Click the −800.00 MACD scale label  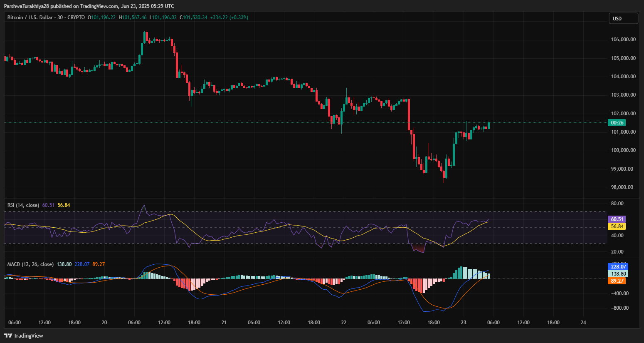point(619,308)
